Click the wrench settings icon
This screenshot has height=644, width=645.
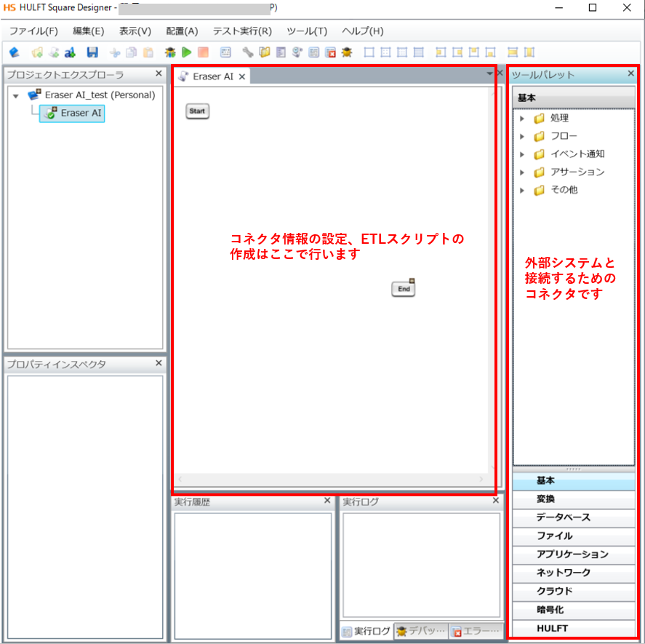click(248, 52)
